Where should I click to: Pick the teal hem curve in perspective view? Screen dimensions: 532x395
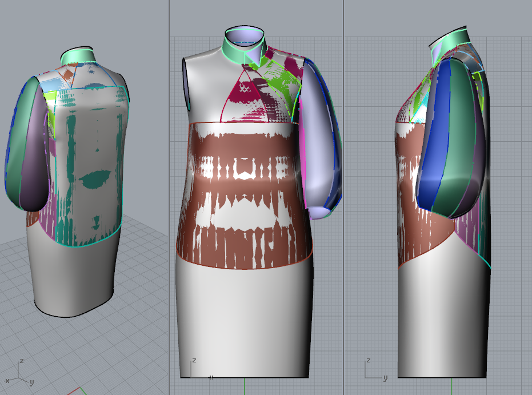89,243
